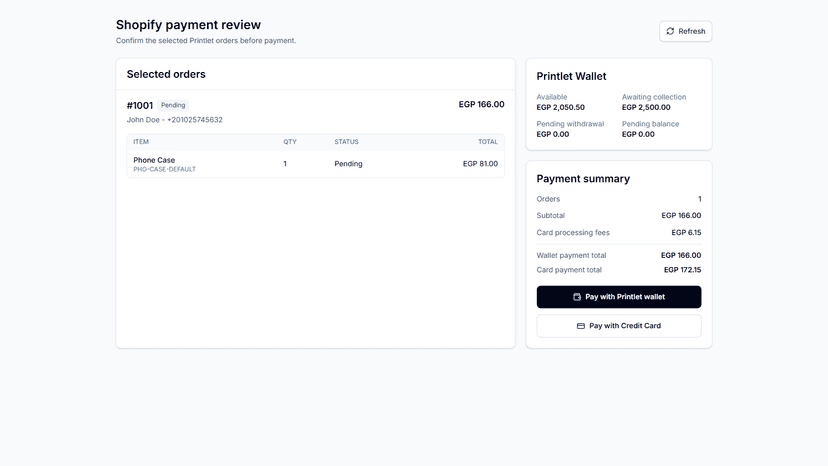
Task: Click the Pending status in Phone Case row
Action: click(x=349, y=164)
